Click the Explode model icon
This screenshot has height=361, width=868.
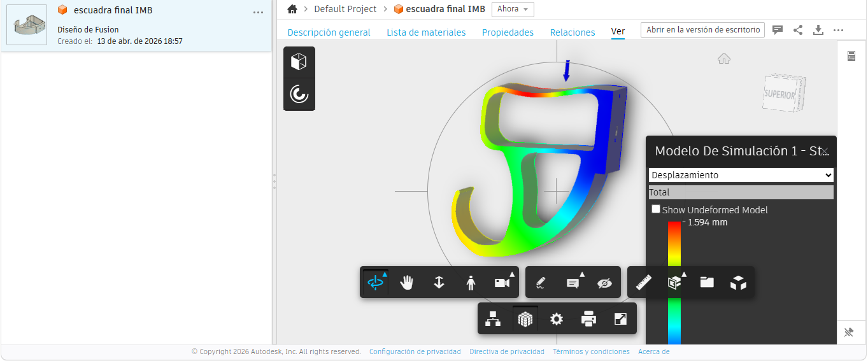[738, 283]
